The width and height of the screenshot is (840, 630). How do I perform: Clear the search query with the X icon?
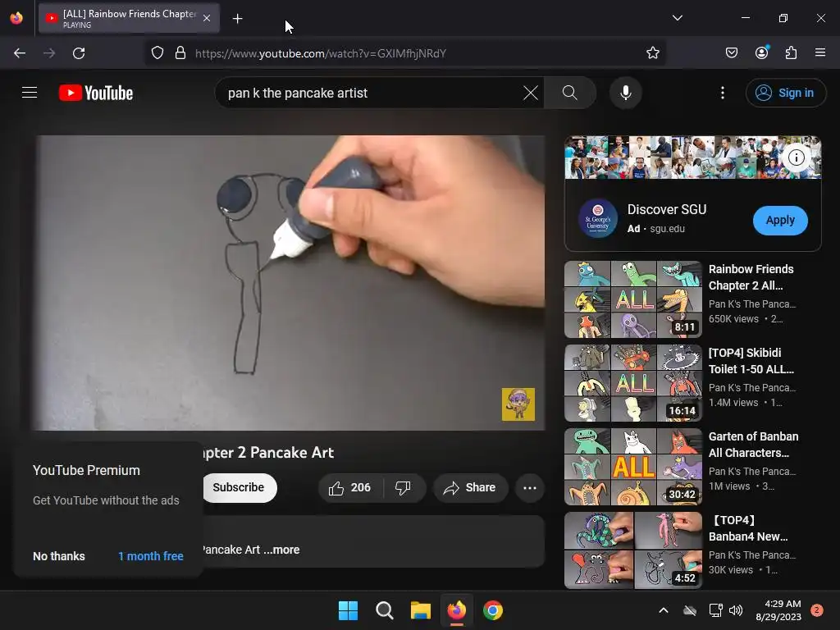coord(531,93)
